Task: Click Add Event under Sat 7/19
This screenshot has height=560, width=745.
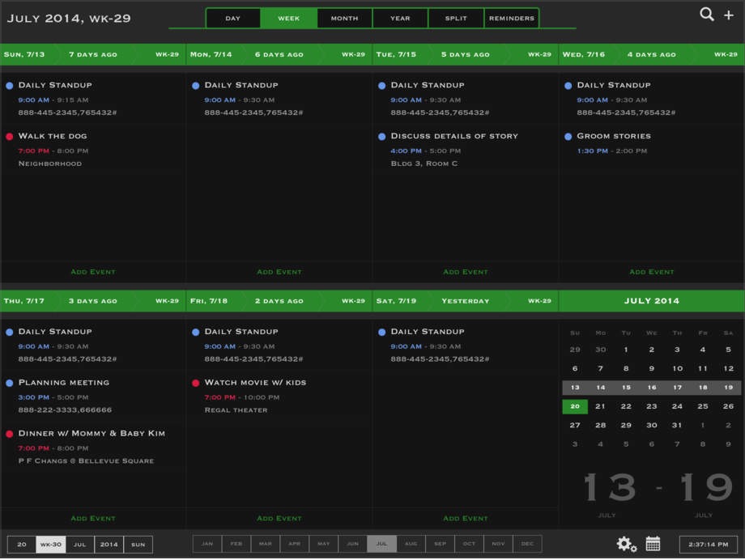Action: click(x=465, y=518)
